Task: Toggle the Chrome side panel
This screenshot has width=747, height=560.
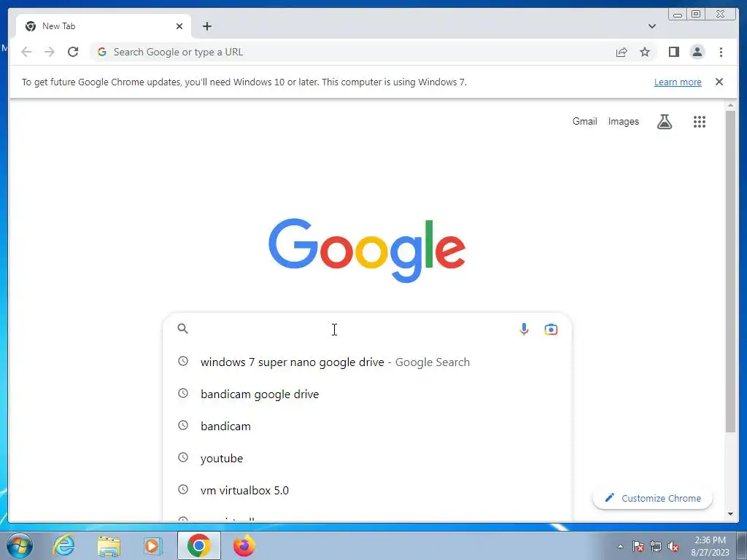Action: tap(673, 52)
